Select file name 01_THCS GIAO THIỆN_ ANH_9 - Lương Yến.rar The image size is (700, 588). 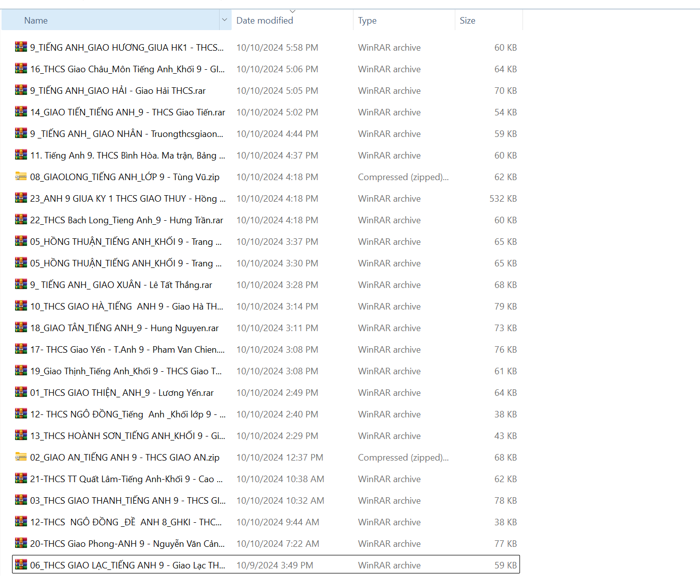[x=122, y=393]
